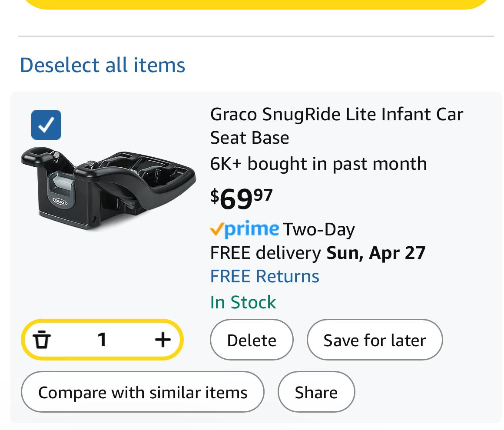The image size is (504, 430).
Task: Click the $69.97 price
Action: 242,198
